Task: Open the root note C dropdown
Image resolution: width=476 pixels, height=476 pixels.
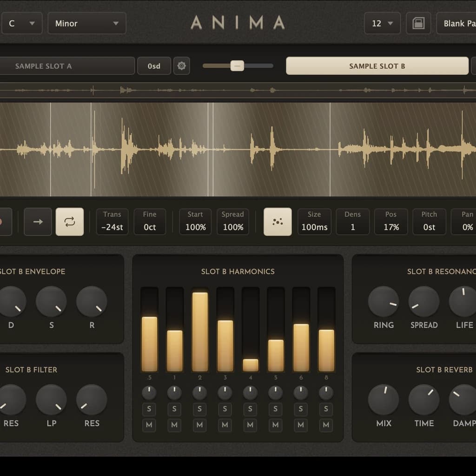Action: [x=22, y=23]
